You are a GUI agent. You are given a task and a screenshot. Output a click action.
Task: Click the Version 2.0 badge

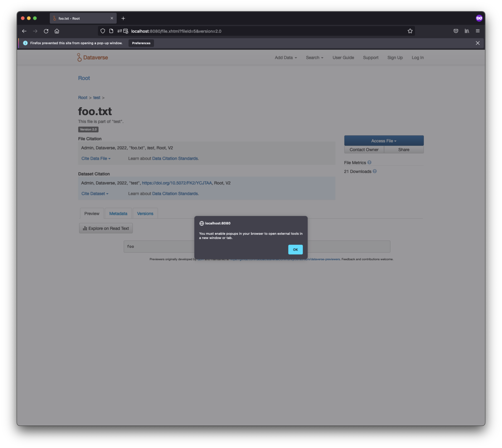pyautogui.click(x=88, y=129)
